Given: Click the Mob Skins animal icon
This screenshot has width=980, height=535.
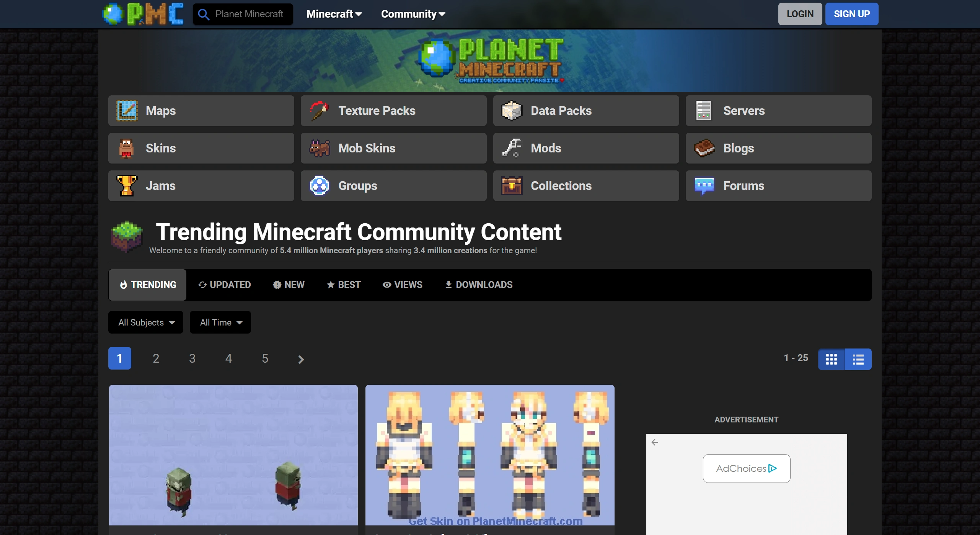Looking at the screenshot, I should (320, 148).
